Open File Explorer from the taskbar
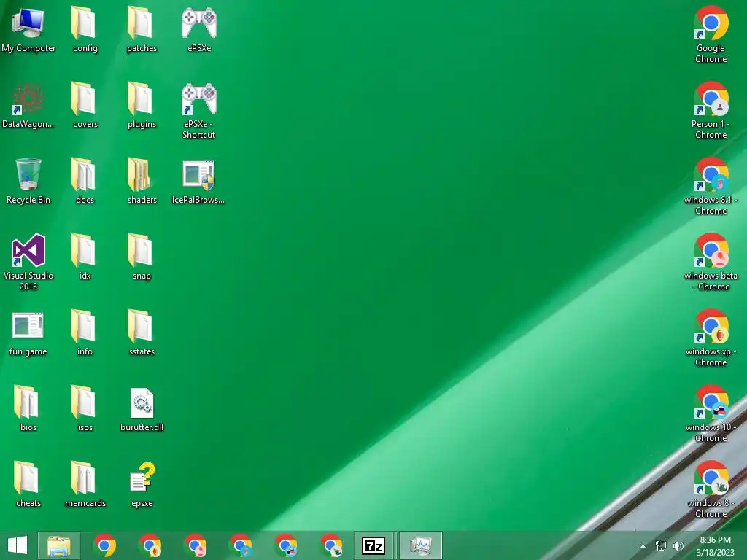This screenshot has width=747, height=560. pos(59,545)
